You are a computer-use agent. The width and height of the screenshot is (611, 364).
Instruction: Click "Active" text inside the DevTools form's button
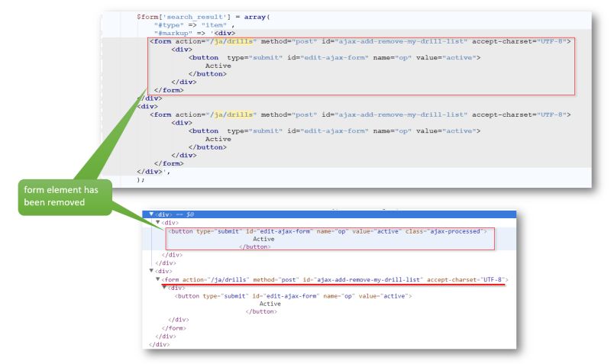270,304
